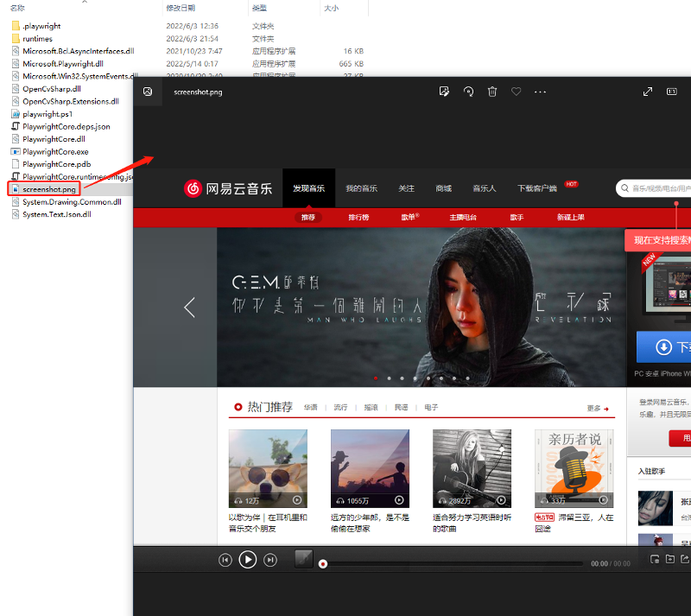Go to the previous banner with the left arrow
The image size is (691, 616).
pos(190,307)
